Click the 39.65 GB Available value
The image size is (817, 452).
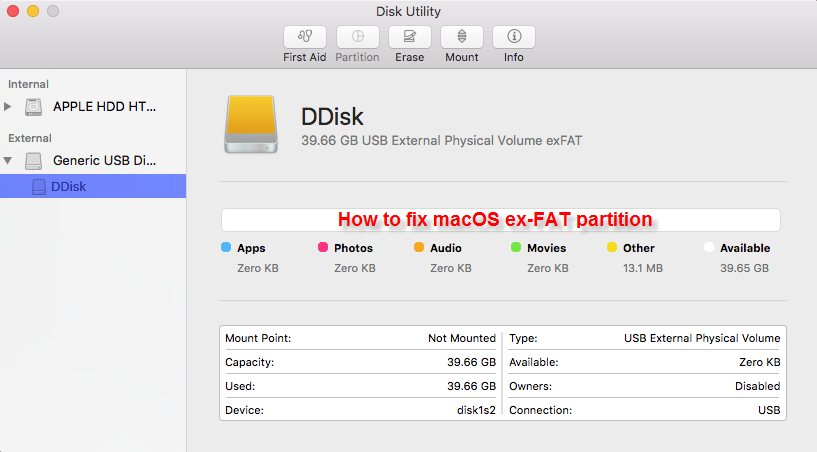(745, 268)
